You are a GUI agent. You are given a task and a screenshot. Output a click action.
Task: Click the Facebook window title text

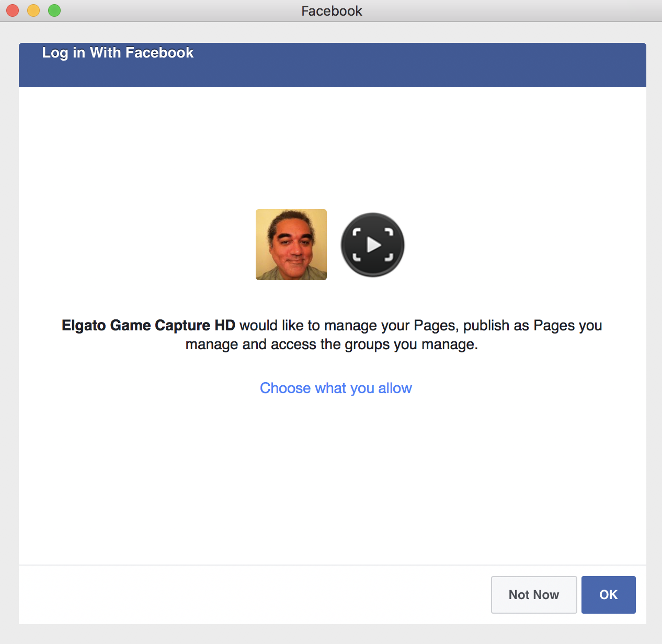(x=332, y=11)
